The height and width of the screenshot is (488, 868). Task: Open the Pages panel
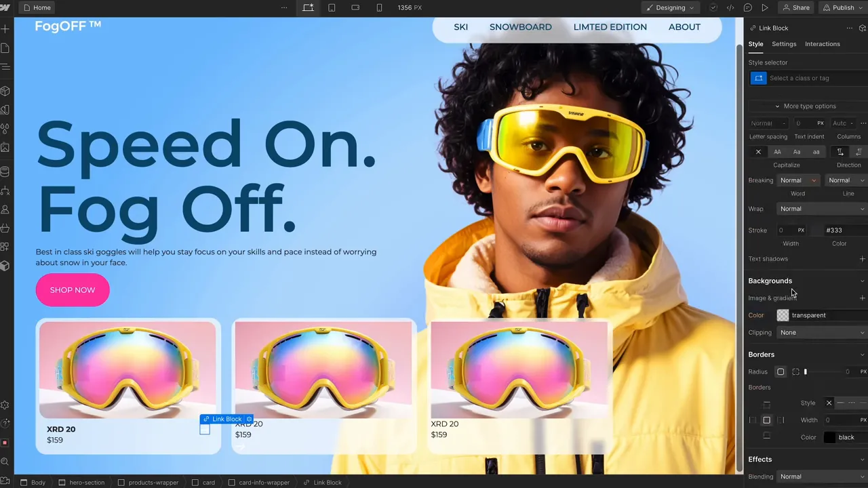tap(5, 48)
